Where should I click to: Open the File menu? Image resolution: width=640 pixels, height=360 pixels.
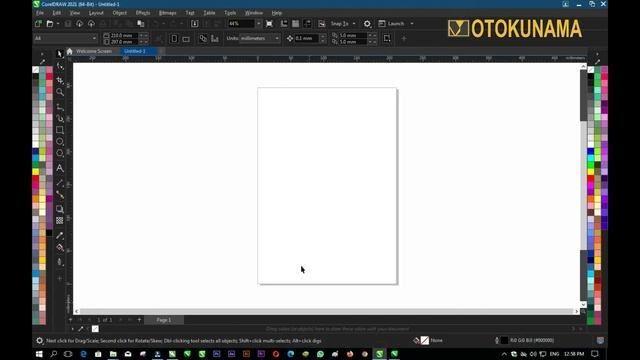[40, 13]
